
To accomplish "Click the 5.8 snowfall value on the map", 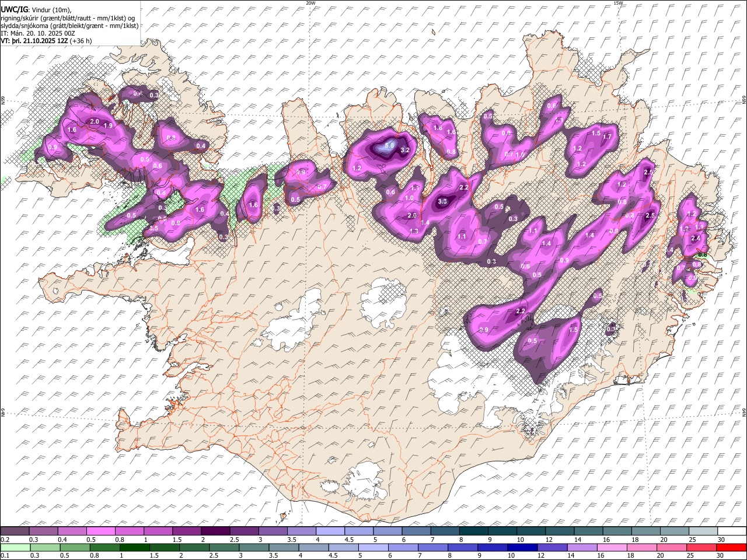I will pos(390,145).
